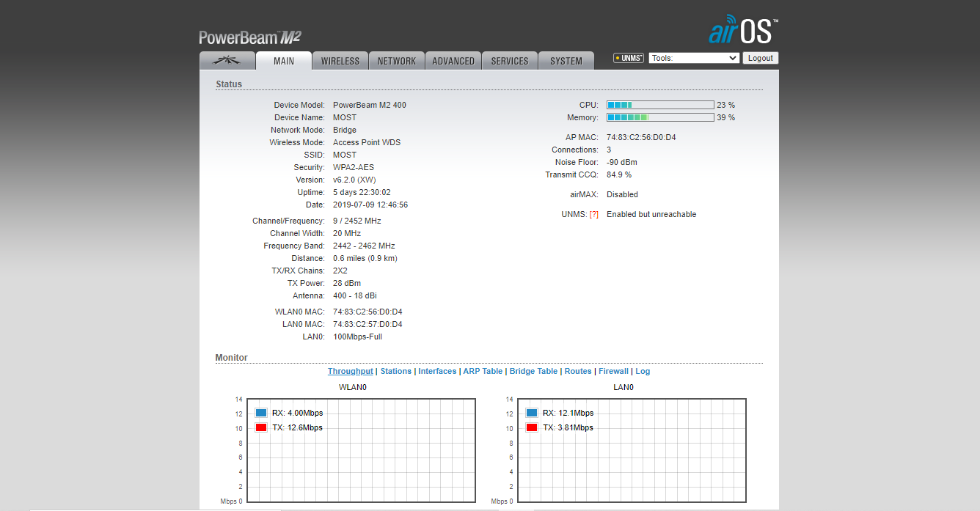Click the Date value 2019-07-09 12:46:56
Image resolution: width=980 pixels, height=511 pixels.
370,205
